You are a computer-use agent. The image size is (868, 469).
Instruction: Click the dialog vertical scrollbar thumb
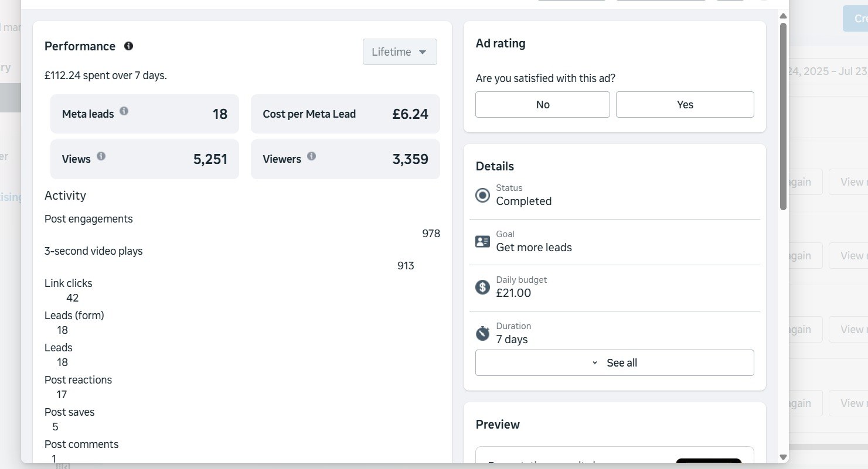[783, 116]
